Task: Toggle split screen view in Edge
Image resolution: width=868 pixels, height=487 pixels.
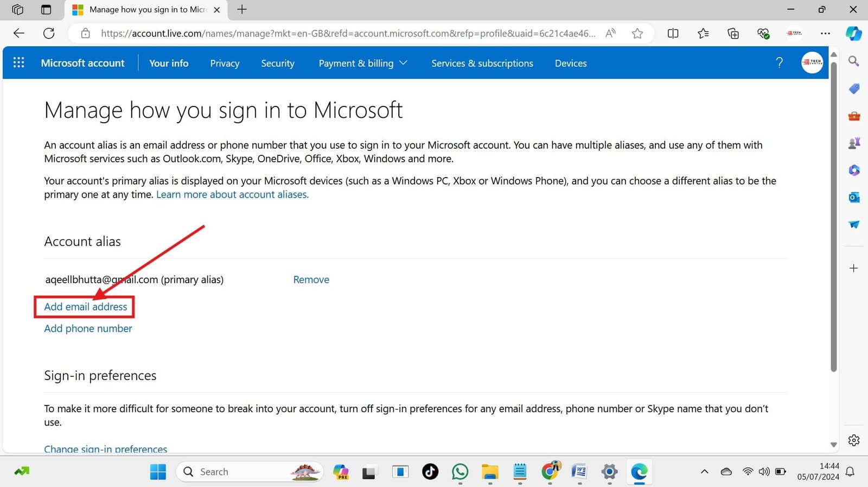Action: click(673, 34)
